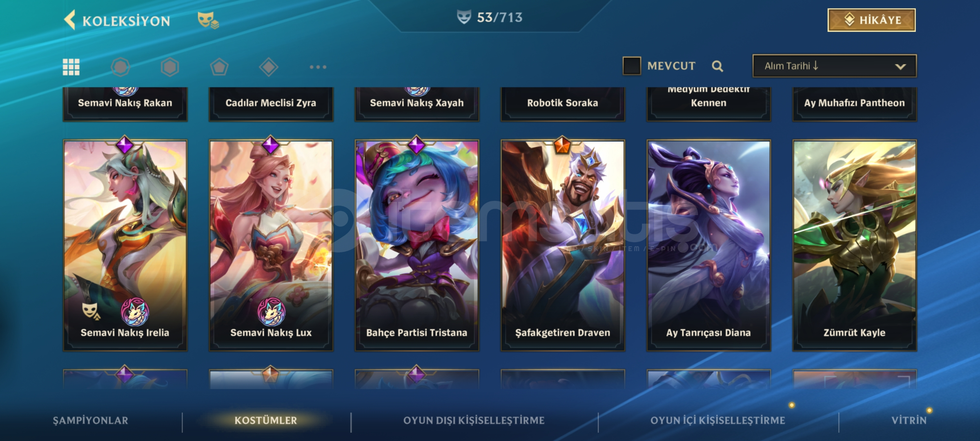Select the Bahçe Partisi Tristana skin

coord(416,245)
